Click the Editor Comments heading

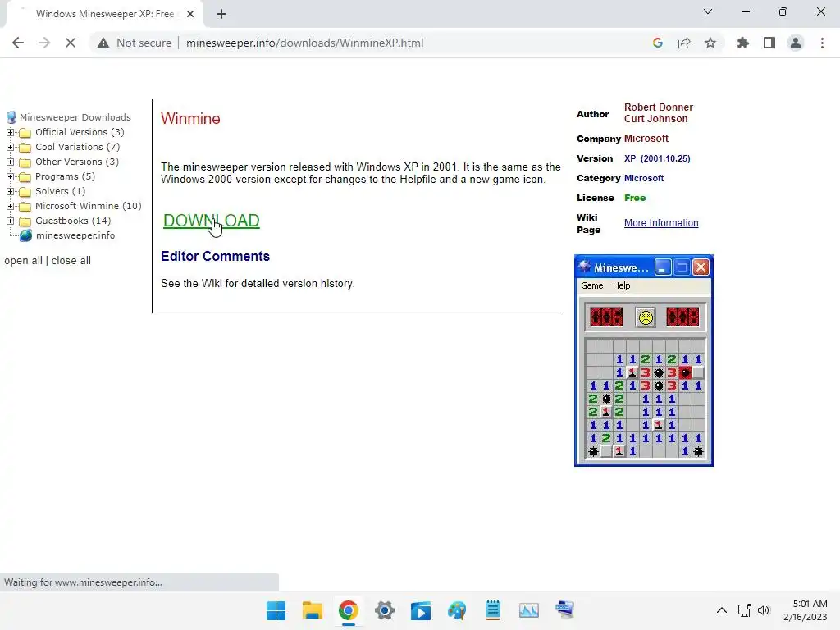point(216,256)
